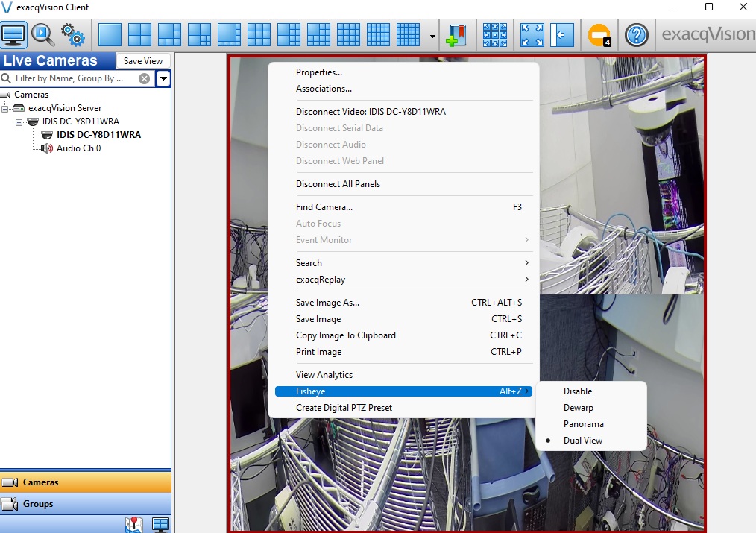Screen dimensions: 756x533
Task: Click the add bookmark plus icon
Action: pos(456,35)
